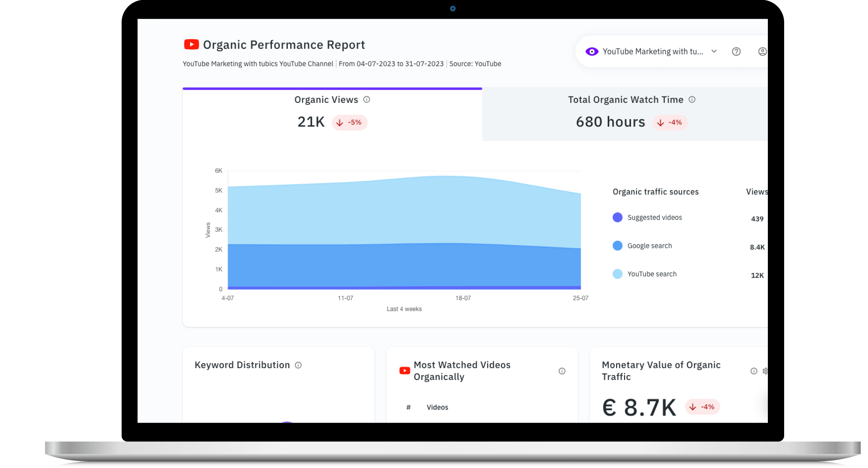This screenshot has height=468, width=868.
Task: Select the Organic Views tab
Action: click(x=332, y=114)
